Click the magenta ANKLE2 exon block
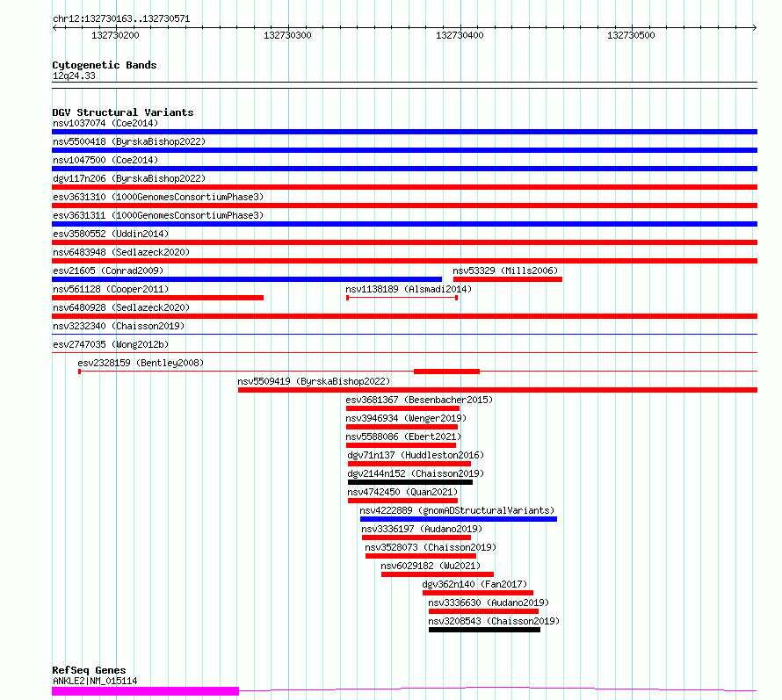Viewport: 782px width, 700px height. click(x=145, y=691)
